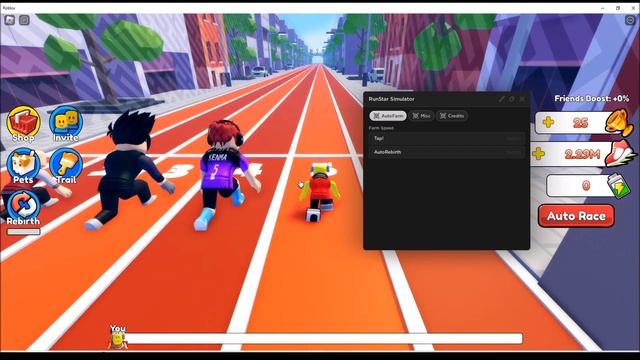Open the Roblox main menu icon
The height and width of the screenshot is (360, 640).
pos(9,20)
